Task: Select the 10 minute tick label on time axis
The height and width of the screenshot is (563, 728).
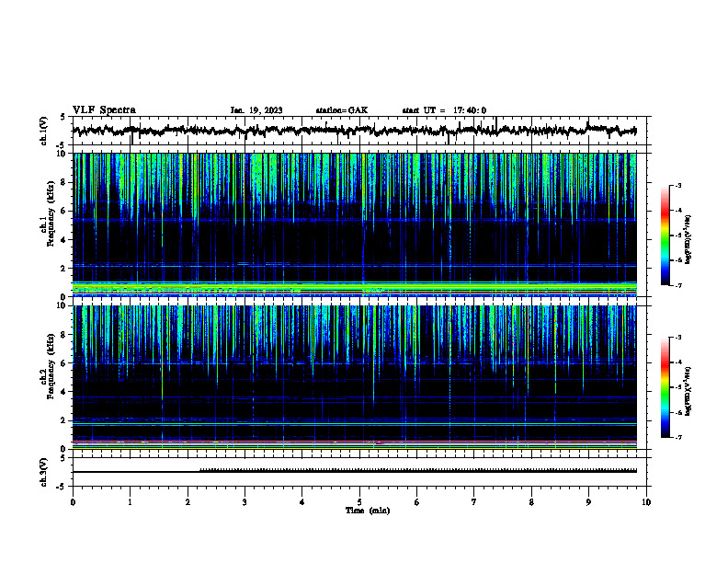Action: (x=646, y=502)
